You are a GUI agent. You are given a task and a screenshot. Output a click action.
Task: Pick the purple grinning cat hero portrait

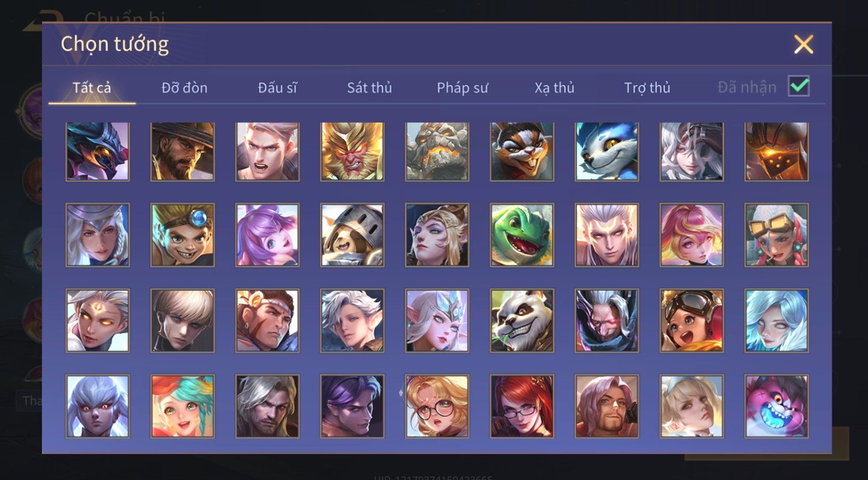[776, 406]
